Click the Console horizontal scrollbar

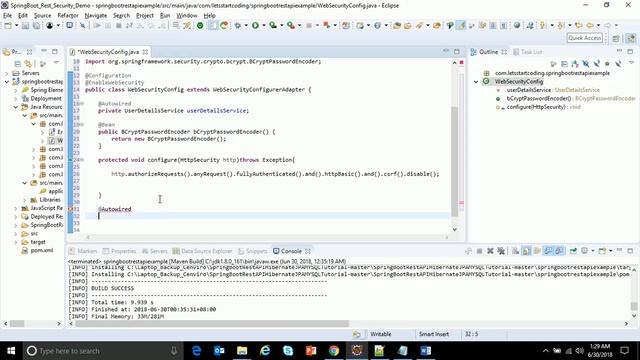pyautogui.click(x=212, y=324)
